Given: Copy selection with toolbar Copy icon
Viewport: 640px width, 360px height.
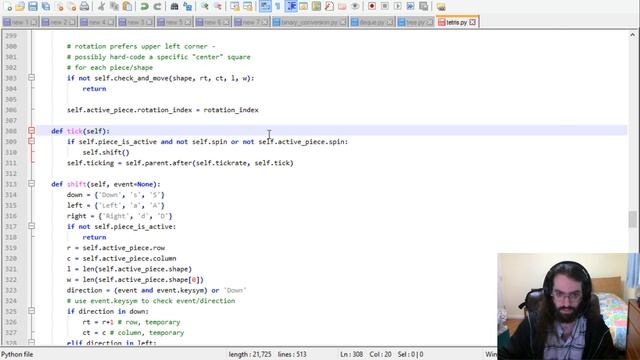Looking at the screenshot, I should pos(115,6).
